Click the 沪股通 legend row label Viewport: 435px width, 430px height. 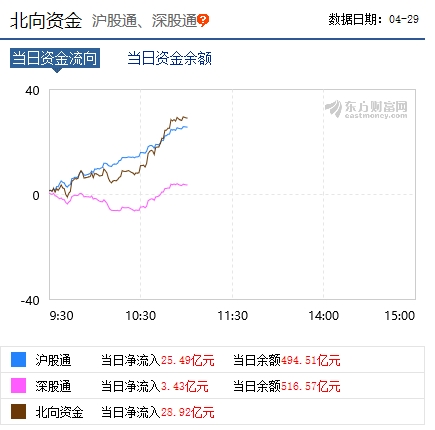click(x=53, y=360)
